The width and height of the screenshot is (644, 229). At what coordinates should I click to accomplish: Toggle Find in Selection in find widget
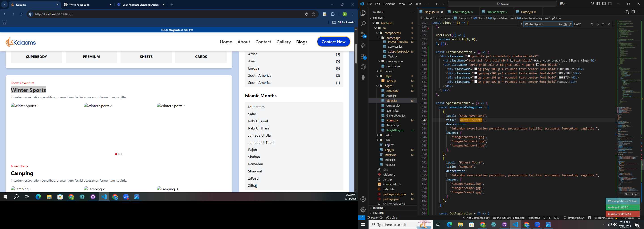click(x=603, y=24)
